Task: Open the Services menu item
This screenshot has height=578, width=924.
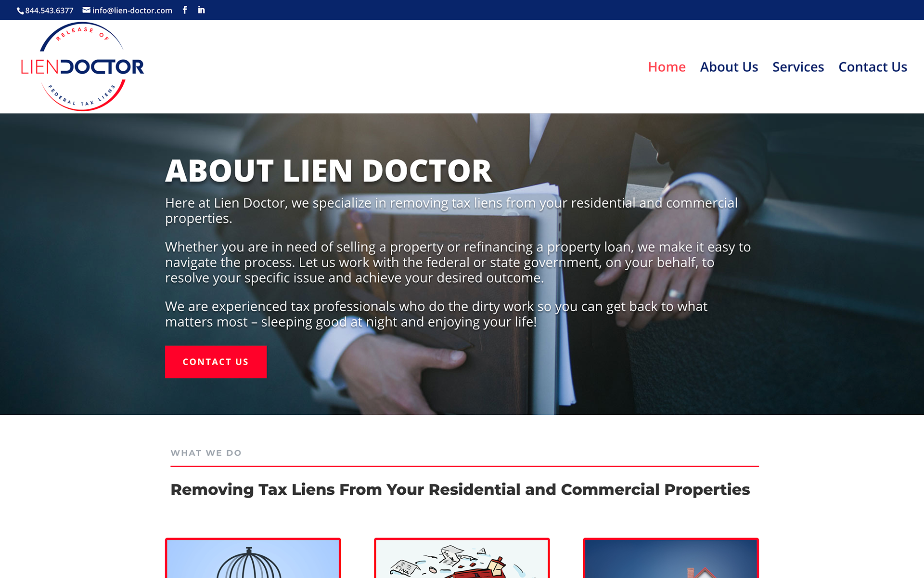Action: point(798,67)
